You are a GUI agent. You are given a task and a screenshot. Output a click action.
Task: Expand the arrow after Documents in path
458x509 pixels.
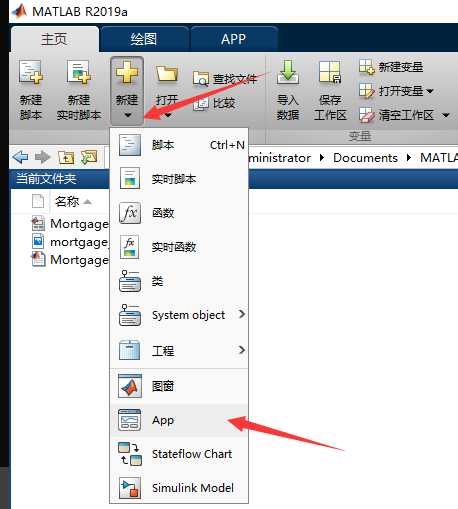tap(409, 158)
